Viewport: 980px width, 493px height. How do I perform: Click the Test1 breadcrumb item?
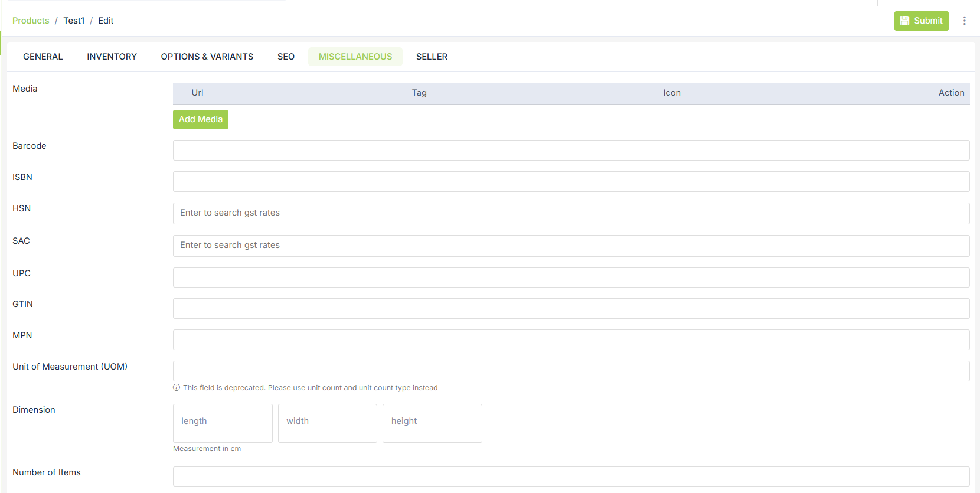click(x=74, y=21)
